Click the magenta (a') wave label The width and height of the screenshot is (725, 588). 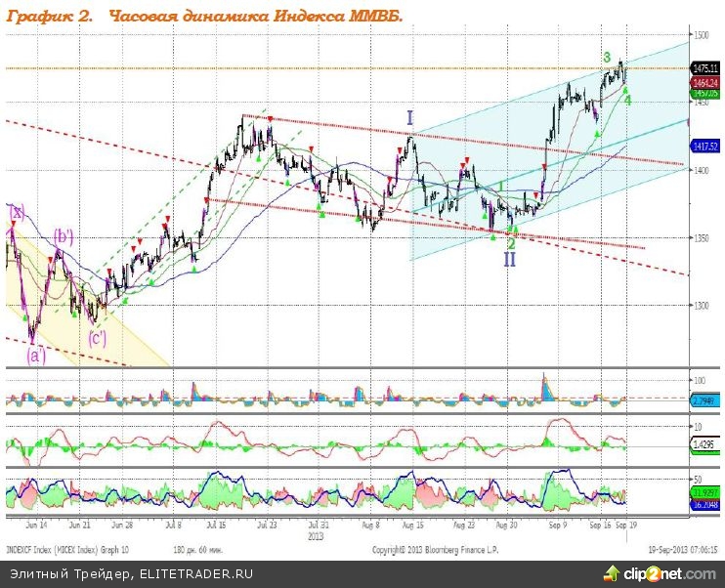click(x=36, y=356)
